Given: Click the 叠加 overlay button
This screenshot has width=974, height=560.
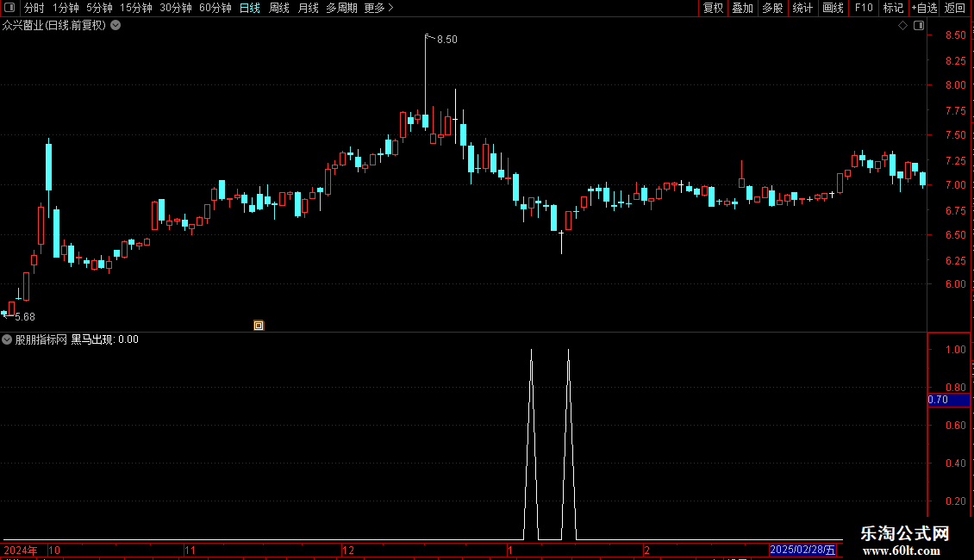Looking at the screenshot, I should coord(742,8).
